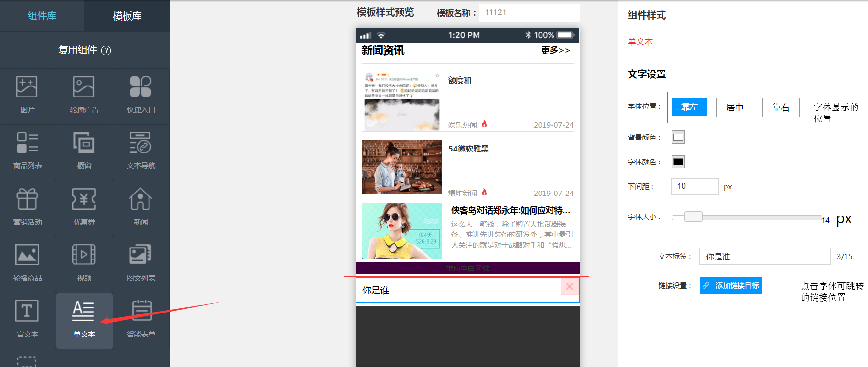The width and height of the screenshot is (868, 367).
Task: Switch to the 模板库 tab
Action: coord(127,16)
